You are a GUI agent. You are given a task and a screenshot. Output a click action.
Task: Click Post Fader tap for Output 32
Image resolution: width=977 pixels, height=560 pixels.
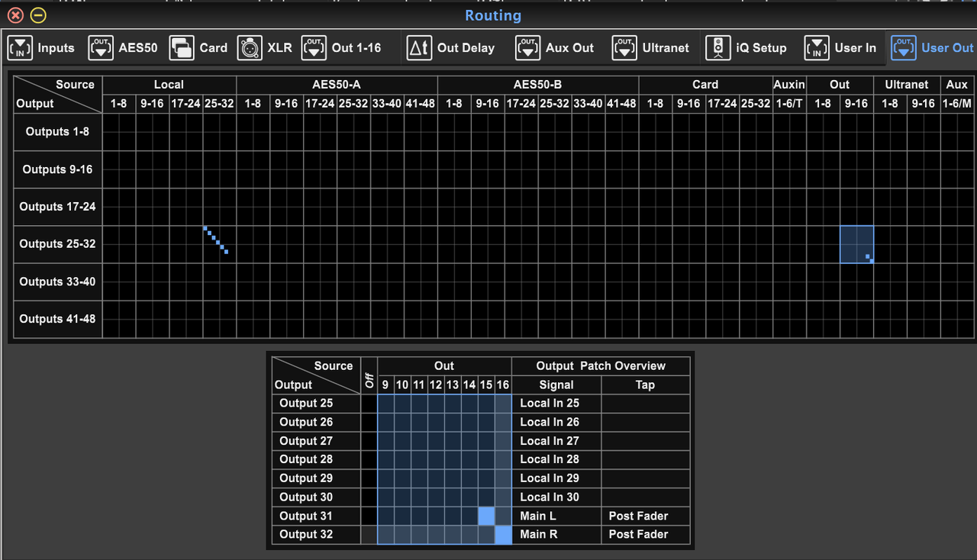(646, 535)
